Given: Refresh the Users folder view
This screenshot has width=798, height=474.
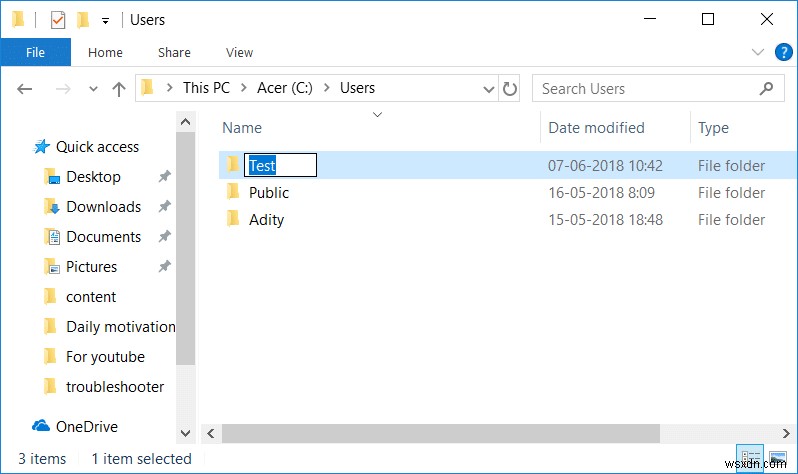Looking at the screenshot, I should [x=510, y=89].
